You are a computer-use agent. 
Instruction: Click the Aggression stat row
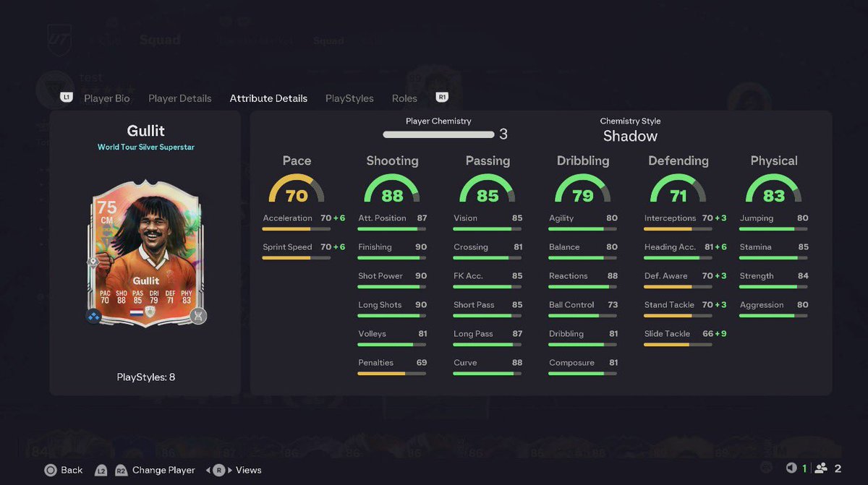(x=774, y=308)
